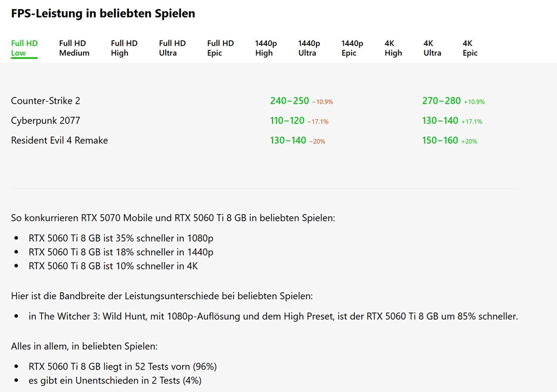Viewport: 557px width, 392px height.
Task: Open the 1440p Ultra tab
Action: point(309,48)
